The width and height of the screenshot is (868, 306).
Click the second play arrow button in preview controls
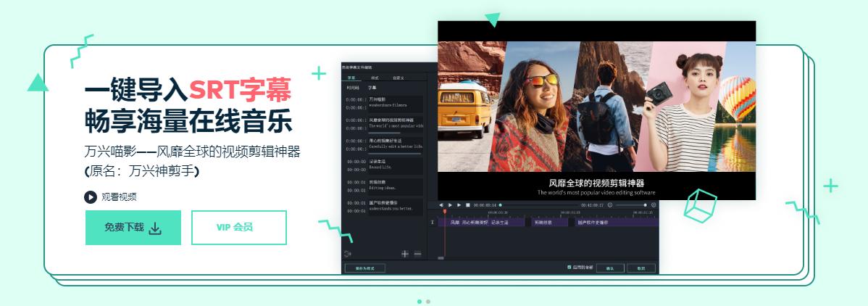pos(459,205)
